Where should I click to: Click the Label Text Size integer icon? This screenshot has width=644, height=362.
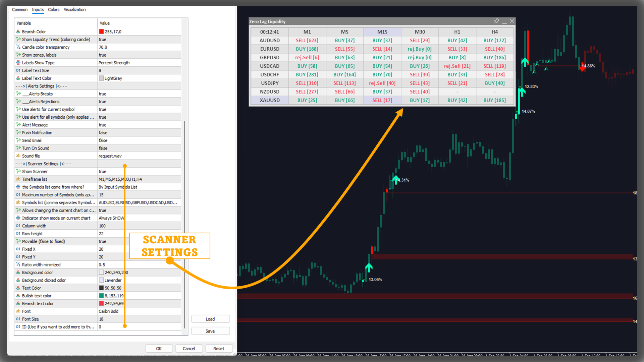pyautogui.click(x=18, y=70)
